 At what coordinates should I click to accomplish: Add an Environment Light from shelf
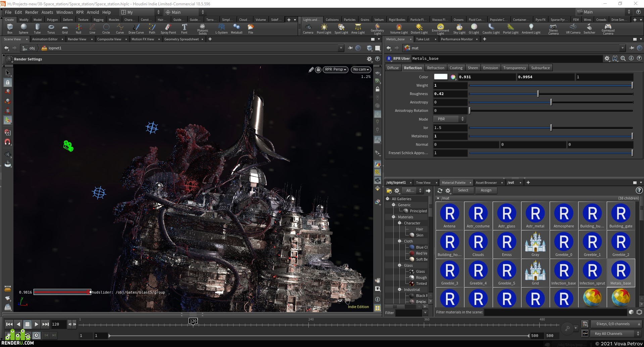[440, 29]
